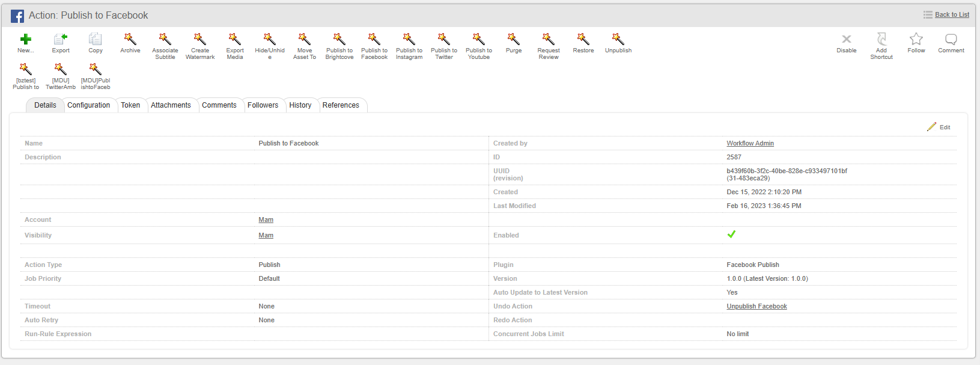
Task: Open the Workflow Admin link
Action: 750,143
